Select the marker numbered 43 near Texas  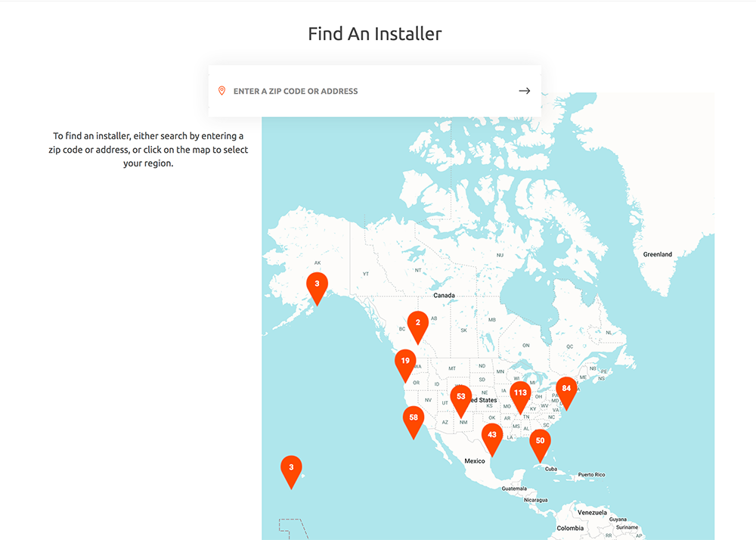click(492, 437)
